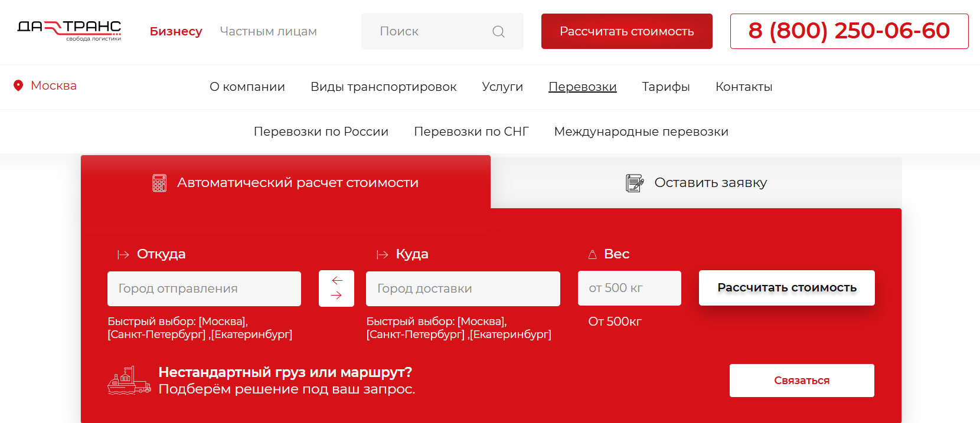This screenshot has height=423, width=980.
Task: Click the Город доставки input field
Action: tap(463, 288)
